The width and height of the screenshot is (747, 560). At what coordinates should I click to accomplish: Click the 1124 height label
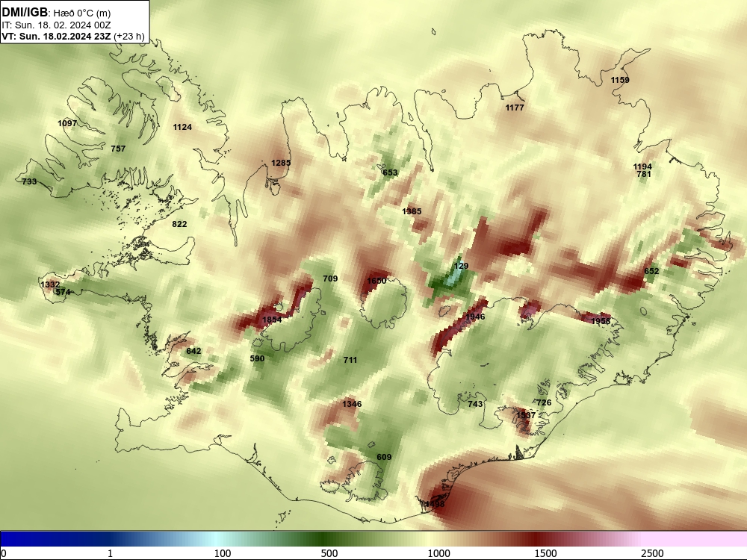coord(182,127)
